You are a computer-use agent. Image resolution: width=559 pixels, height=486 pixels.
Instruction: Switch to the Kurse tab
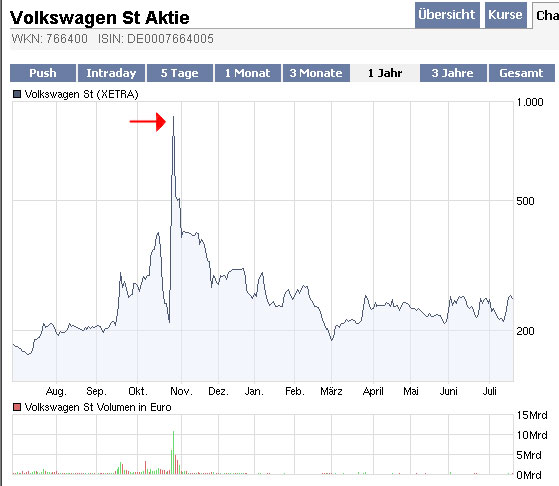pos(506,15)
